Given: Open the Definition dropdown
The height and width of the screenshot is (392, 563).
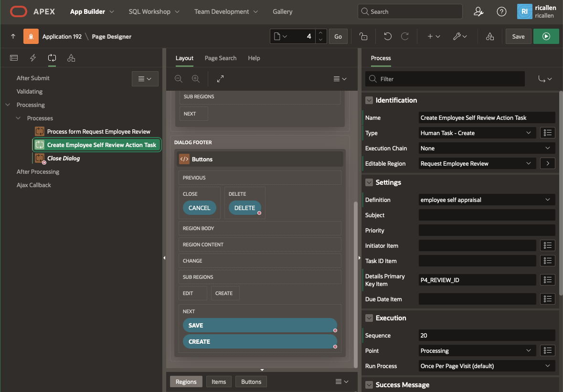Looking at the screenshot, I should [486, 200].
